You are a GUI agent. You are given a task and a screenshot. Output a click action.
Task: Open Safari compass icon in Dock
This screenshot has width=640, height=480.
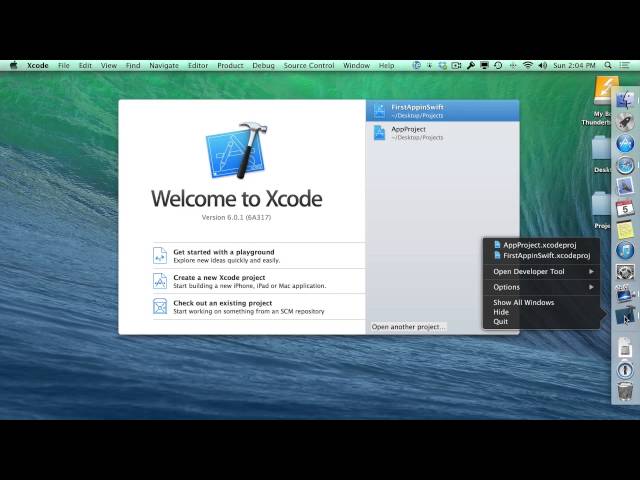(625, 165)
